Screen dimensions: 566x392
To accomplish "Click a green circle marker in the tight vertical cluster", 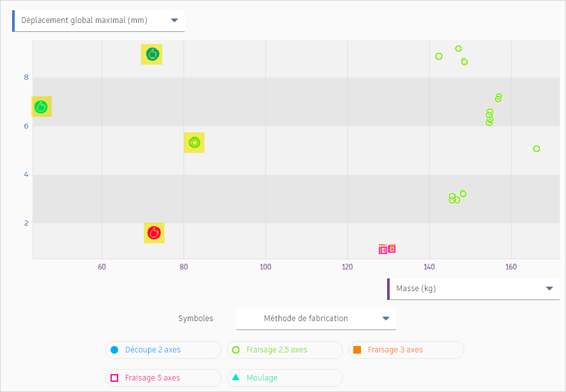I will (x=489, y=116).
